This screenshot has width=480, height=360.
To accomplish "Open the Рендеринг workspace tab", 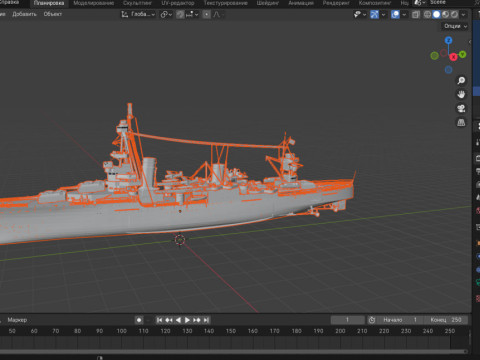I will click(x=336, y=3).
